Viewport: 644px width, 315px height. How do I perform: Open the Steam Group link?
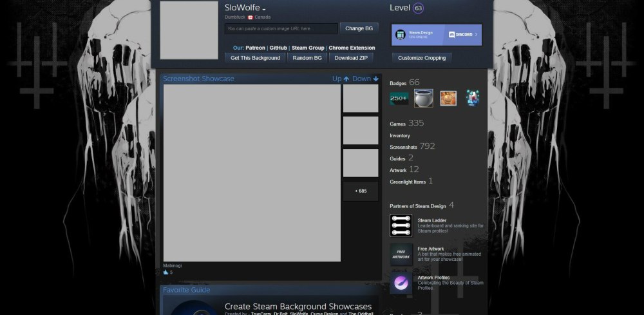pos(308,48)
